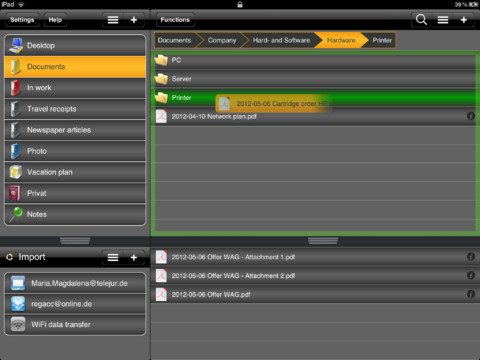Image resolution: width=480 pixels, height=360 pixels.
Task: Select the Documents yellow binder icon
Action: [x=16, y=67]
